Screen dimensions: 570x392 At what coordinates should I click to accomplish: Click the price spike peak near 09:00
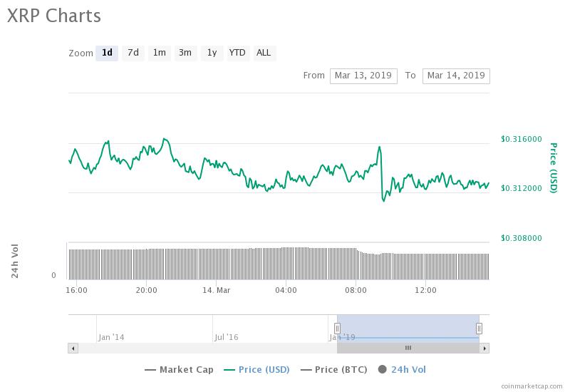tap(380, 147)
